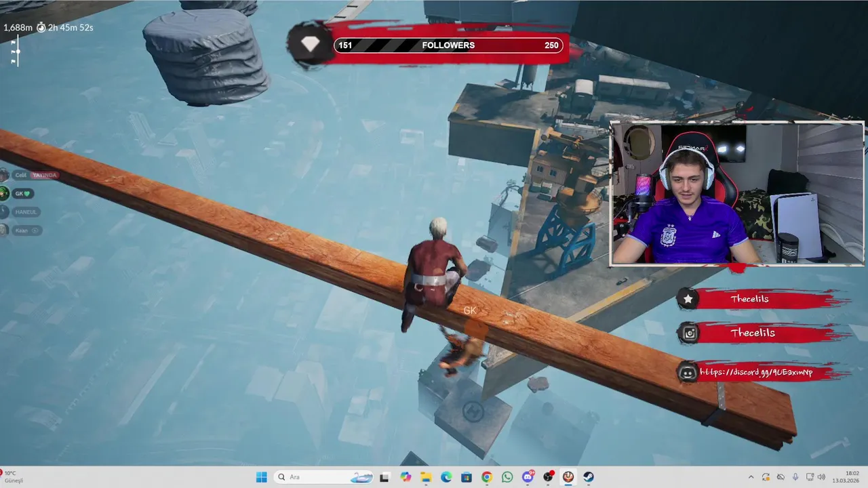Click the Thecelils label beside Instagram icon
The width and height of the screenshot is (868, 488).
(753, 333)
